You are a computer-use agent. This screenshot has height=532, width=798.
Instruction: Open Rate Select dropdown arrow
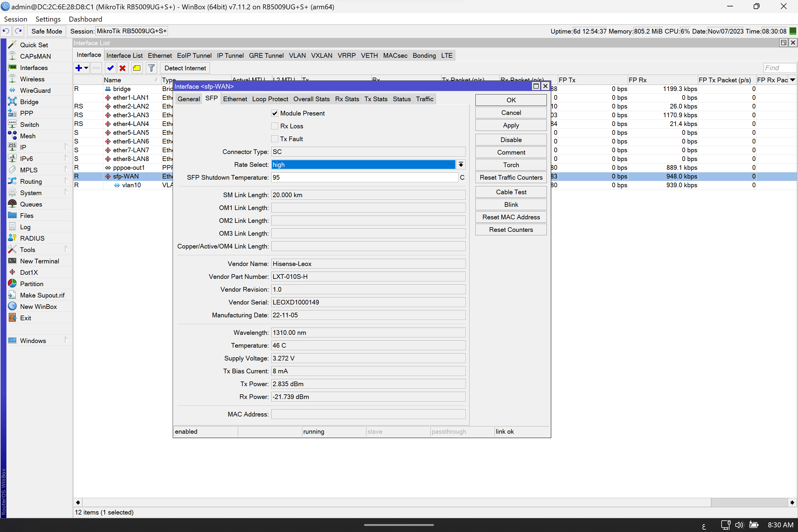click(461, 164)
